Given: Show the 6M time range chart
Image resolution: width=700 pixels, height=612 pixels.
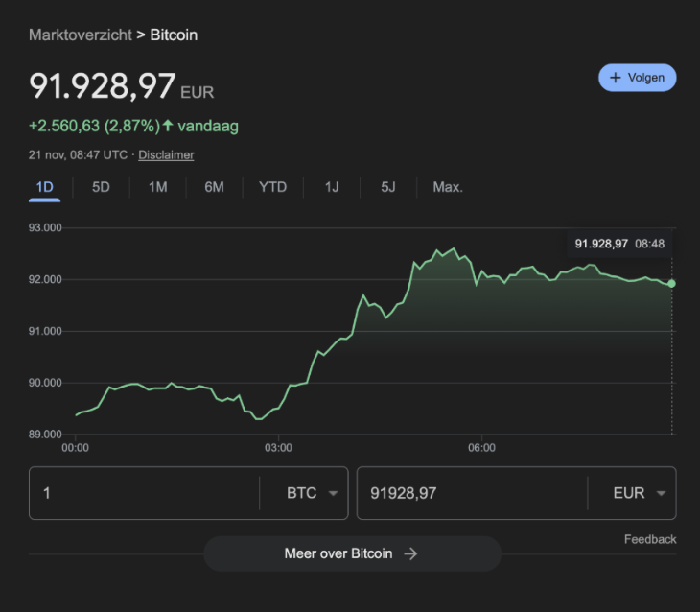Looking at the screenshot, I should coord(214,187).
